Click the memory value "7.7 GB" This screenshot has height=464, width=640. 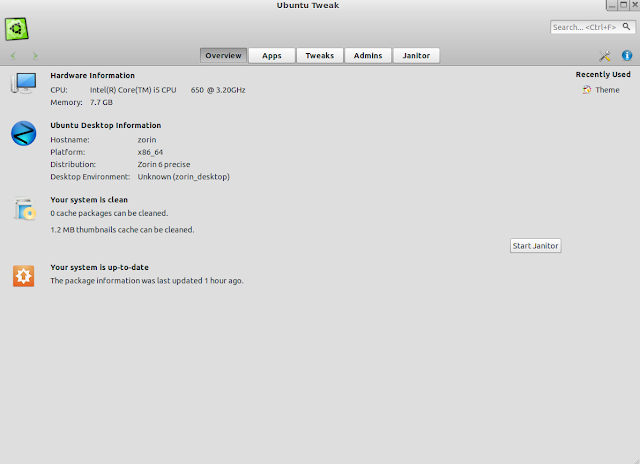point(101,102)
